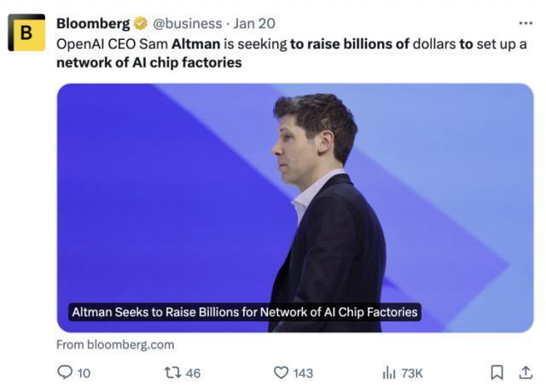Viewport: 546px width, 392px height.
Task: Open the Jan 20 timestamp link
Action: pos(254,24)
